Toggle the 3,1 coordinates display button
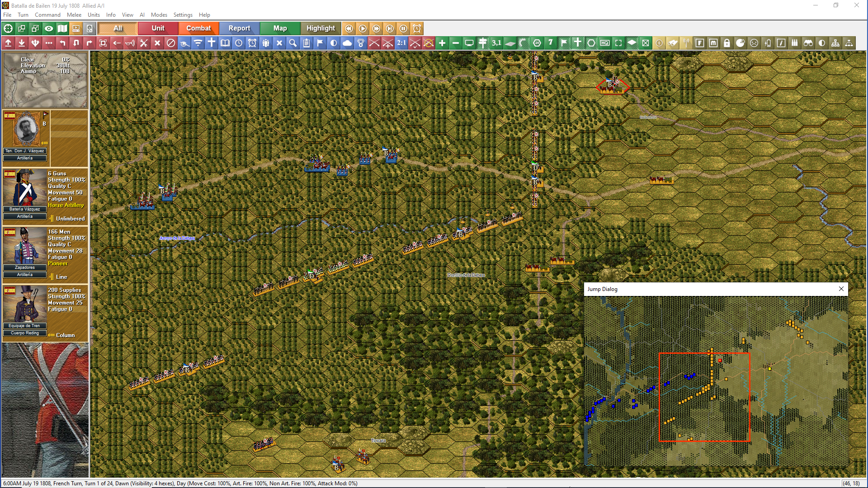 point(496,43)
